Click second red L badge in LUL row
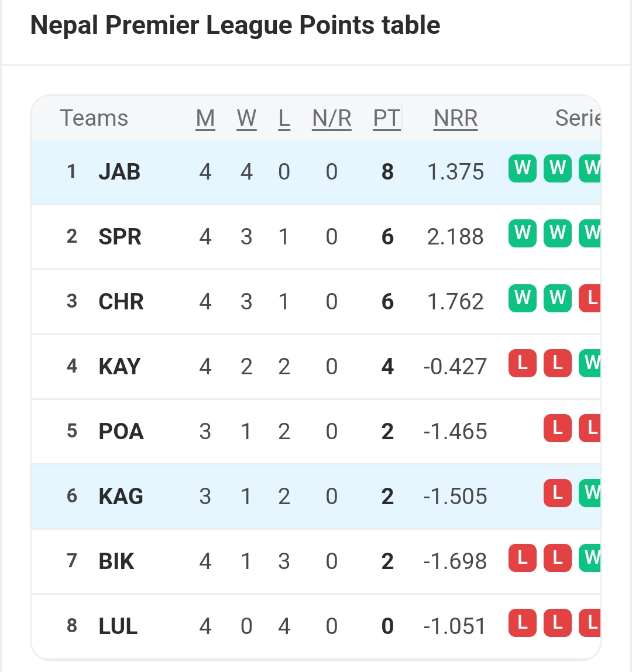The height and width of the screenshot is (672, 632). pyautogui.click(x=557, y=623)
